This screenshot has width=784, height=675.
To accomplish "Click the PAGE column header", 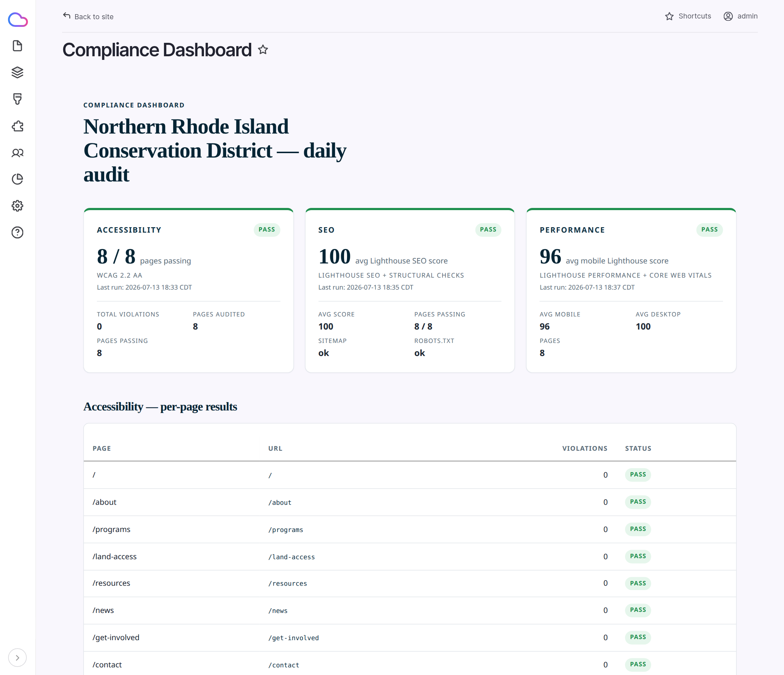I will 102,448.
